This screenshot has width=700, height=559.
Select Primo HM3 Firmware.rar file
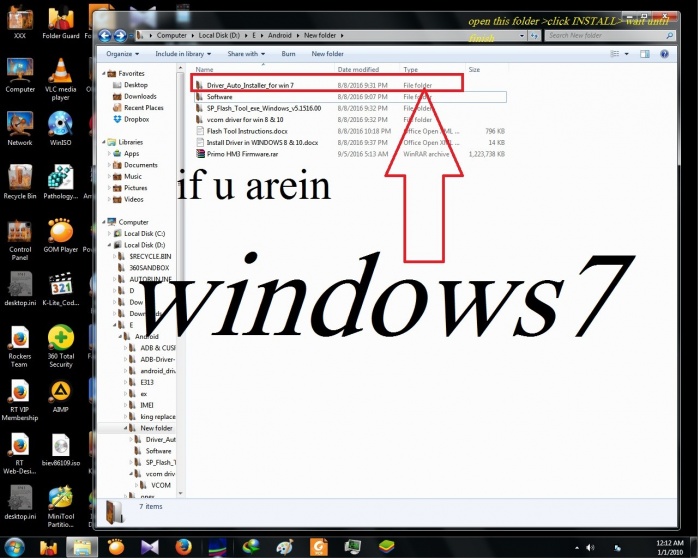pyautogui.click(x=350, y=154)
